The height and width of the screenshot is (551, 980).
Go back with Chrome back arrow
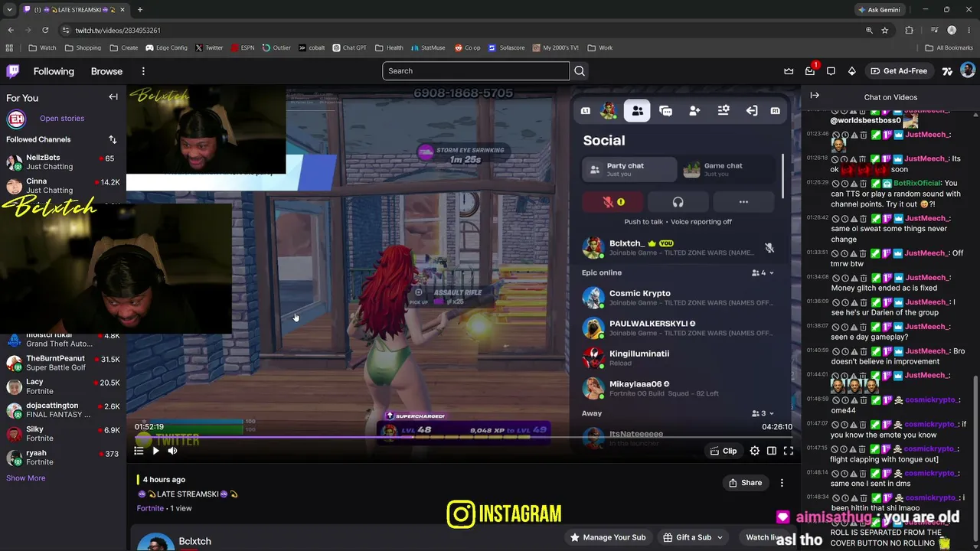click(10, 30)
